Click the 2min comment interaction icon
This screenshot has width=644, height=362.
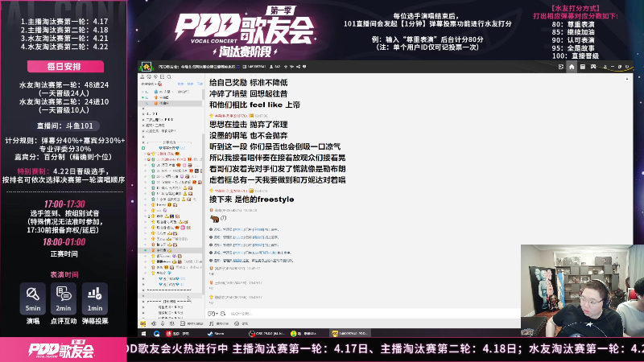tap(64, 298)
